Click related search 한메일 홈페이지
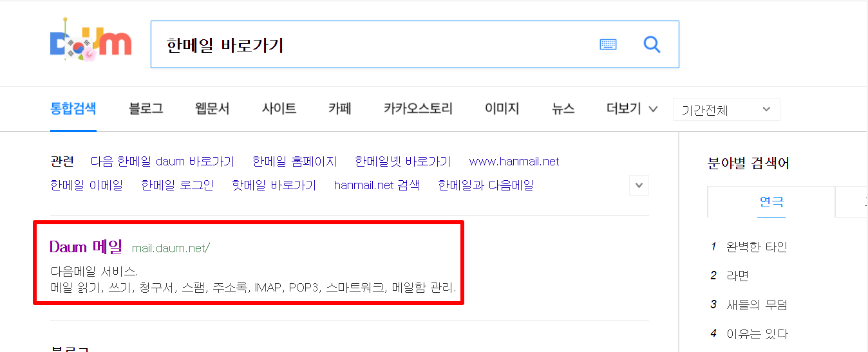 294,162
